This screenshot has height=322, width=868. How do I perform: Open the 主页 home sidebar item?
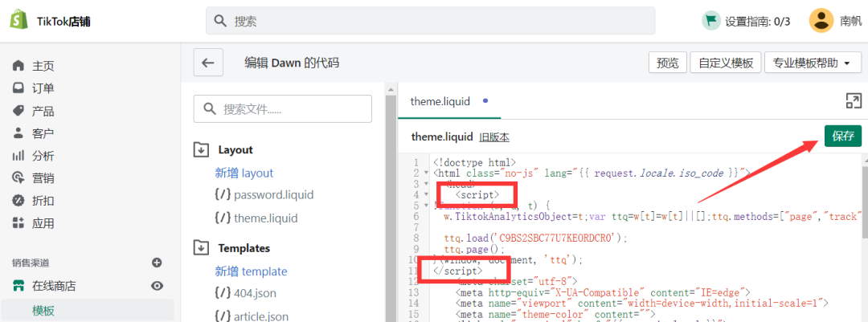[x=34, y=66]
